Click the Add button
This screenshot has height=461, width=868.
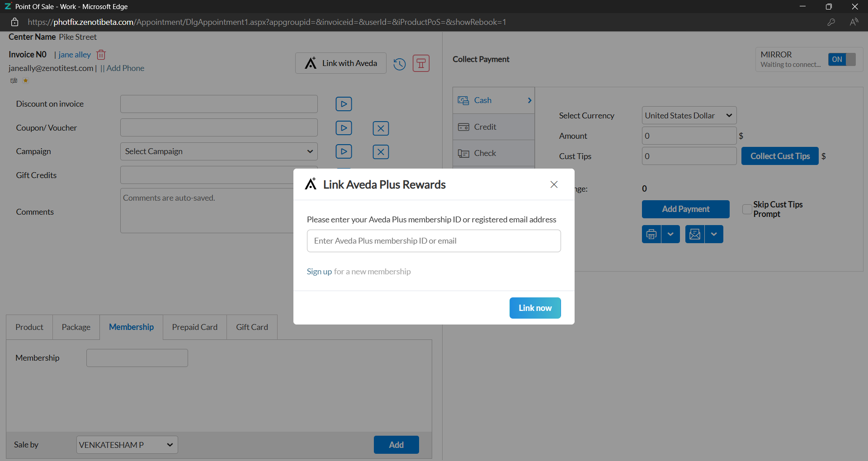point(396,445)
